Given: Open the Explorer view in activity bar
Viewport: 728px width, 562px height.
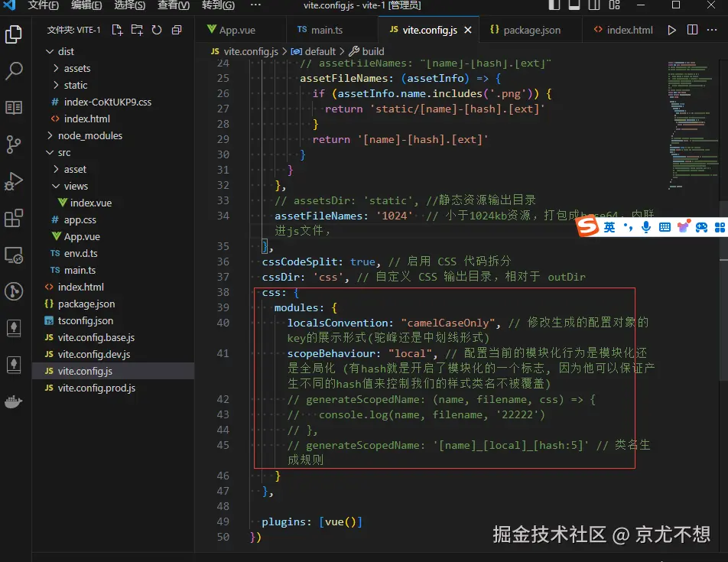Looking at the screenshot, I should pos(13,34).
